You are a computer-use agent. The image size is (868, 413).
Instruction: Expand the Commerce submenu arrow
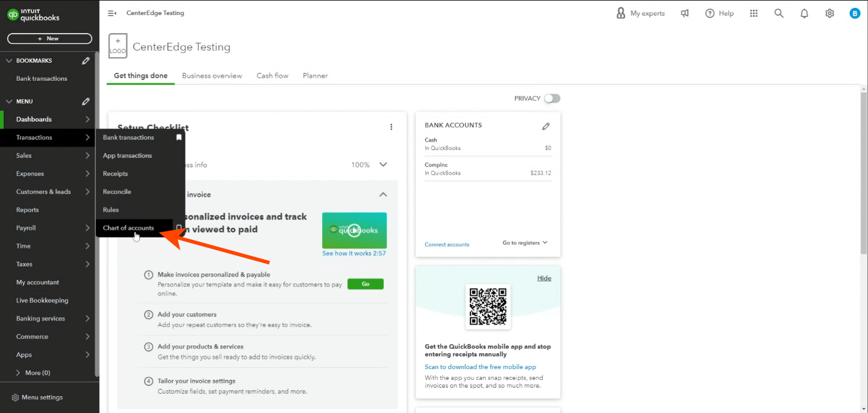click(87, 336)
